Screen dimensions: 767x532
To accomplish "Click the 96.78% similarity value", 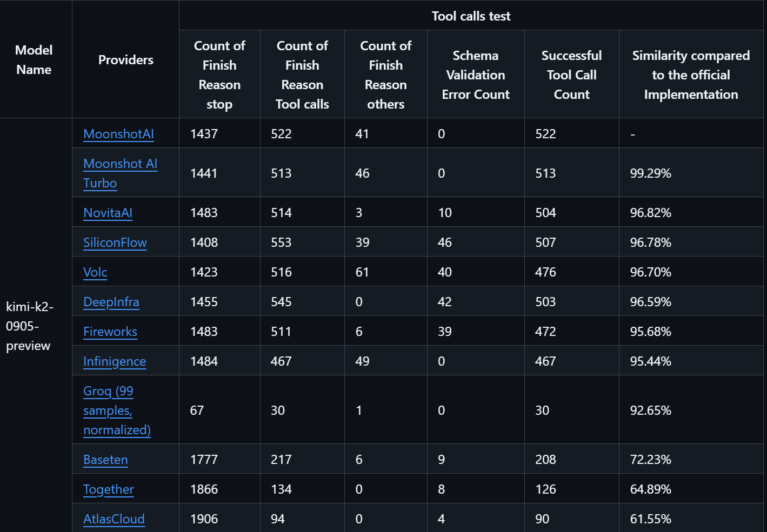I will tap(651, 243).
